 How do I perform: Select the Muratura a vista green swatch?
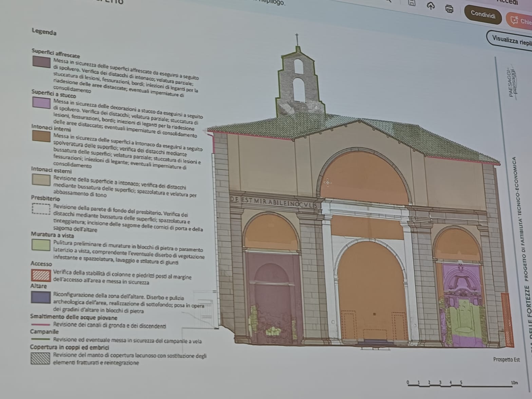(41, 245)
